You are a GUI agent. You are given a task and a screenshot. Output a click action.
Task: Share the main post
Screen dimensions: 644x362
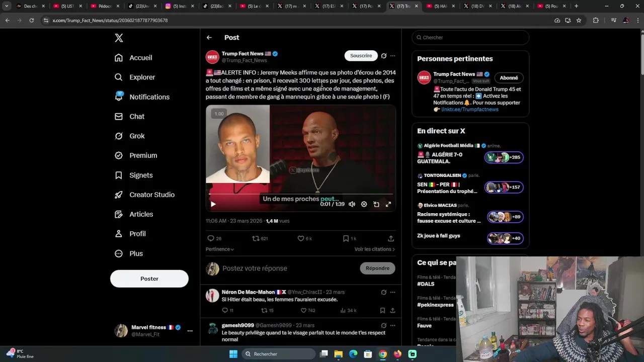click(391, 238)
